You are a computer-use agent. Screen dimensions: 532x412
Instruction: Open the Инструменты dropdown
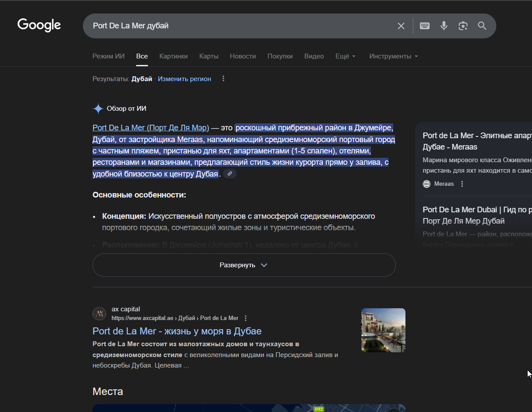(394, 56)
